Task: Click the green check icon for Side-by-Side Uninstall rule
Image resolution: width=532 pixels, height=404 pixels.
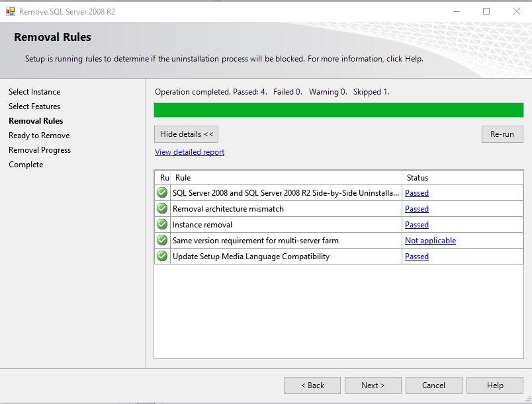Action: (162, 193)
